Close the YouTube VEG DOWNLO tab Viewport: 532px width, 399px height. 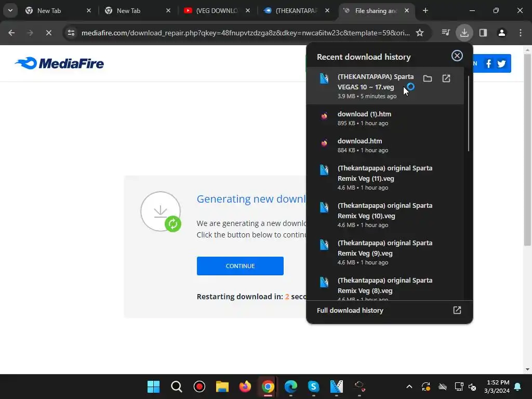click(x=248, y=10)
